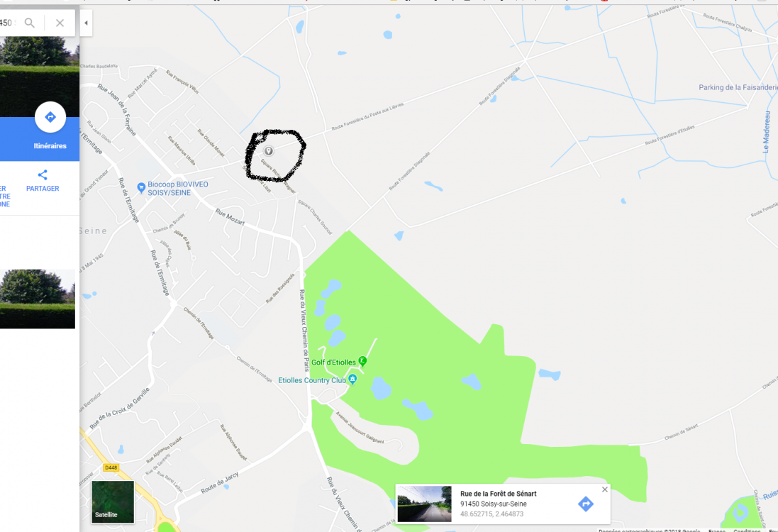Switch to Satellite view
The image size is (778, 532).
[113, 501]
